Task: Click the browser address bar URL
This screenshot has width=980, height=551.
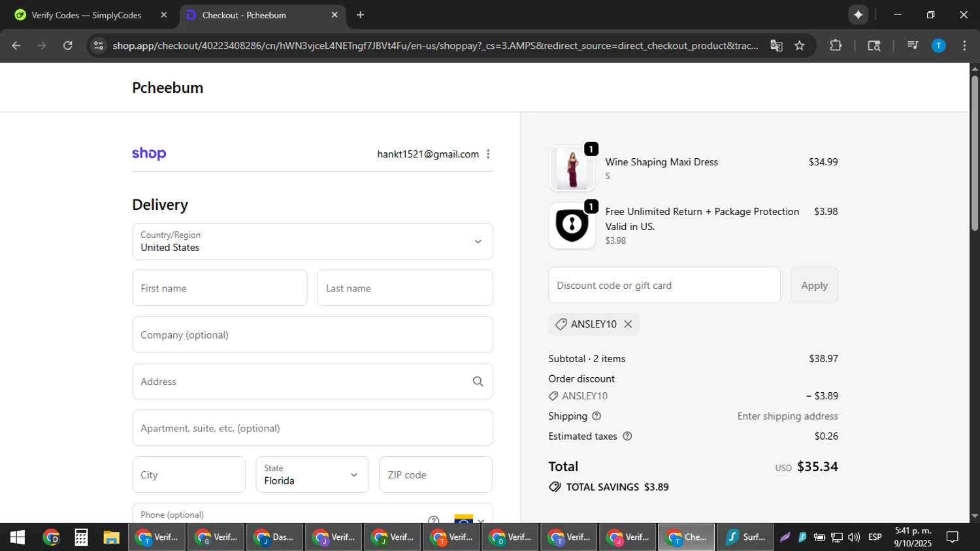Action: 435,46
